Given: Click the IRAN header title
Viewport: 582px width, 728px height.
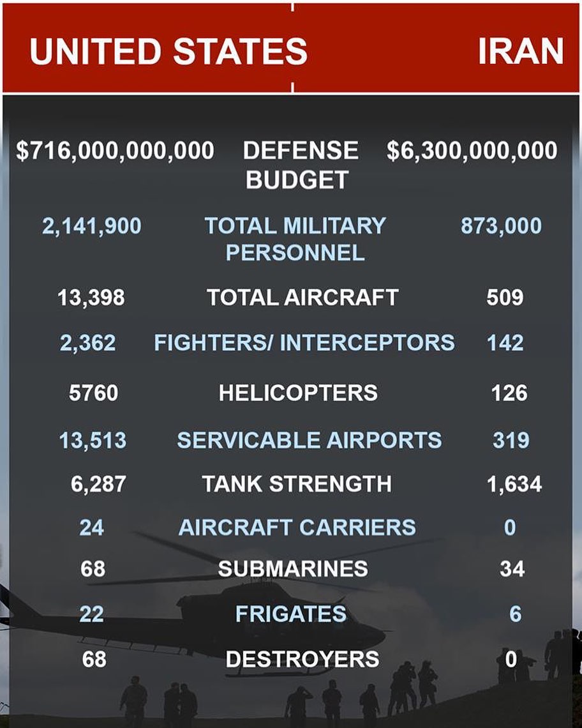Looking at the screenshot, I should 520,51.
